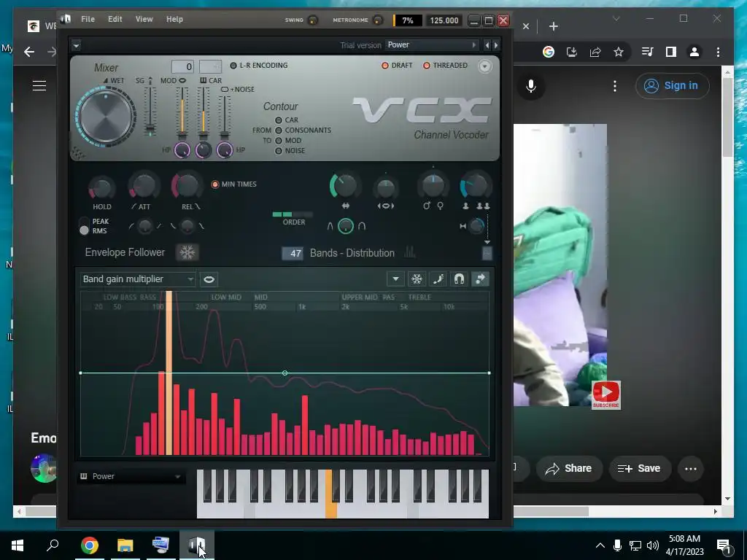Click the bookmark star in browser toolbar
The width and height of the screenshot is (747, 560).
coord(619,52)
